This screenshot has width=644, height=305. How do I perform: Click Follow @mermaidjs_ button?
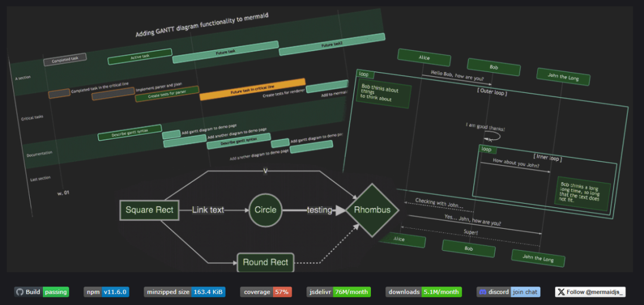pyautogui.click(x=590, y=292)
